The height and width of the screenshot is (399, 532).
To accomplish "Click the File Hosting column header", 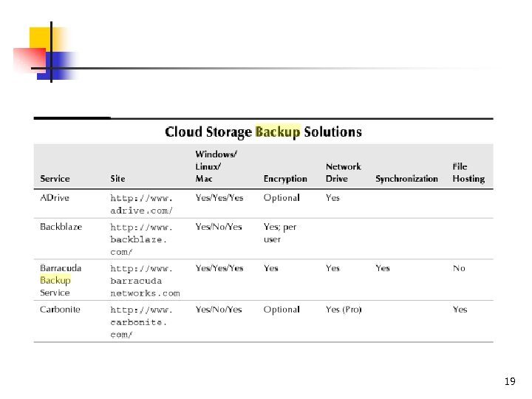I will 468,173.
